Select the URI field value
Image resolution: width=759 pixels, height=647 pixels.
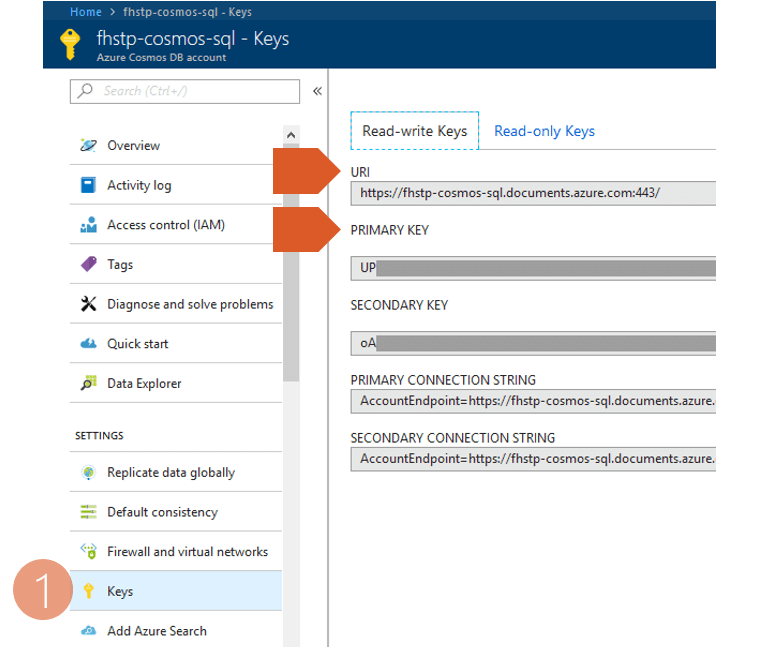click(533, 193)
